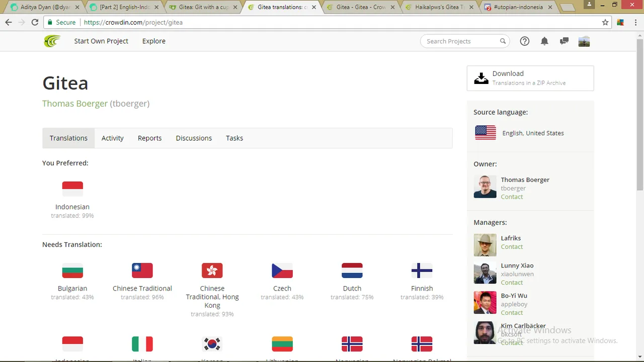Open Lunny Xiao manager avatar

pyautogui.click(x=485, y=273)
